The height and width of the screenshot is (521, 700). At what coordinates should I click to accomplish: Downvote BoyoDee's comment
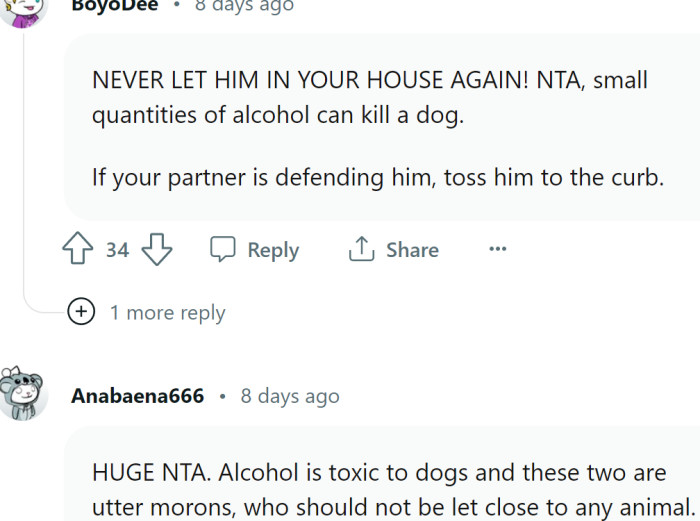(157, 249)
